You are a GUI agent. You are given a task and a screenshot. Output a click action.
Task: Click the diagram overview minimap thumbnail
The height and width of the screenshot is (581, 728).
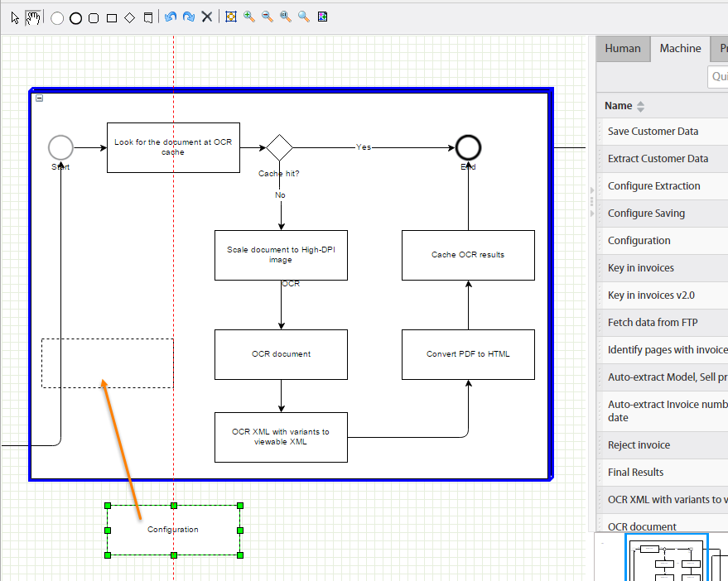[667, 557]
